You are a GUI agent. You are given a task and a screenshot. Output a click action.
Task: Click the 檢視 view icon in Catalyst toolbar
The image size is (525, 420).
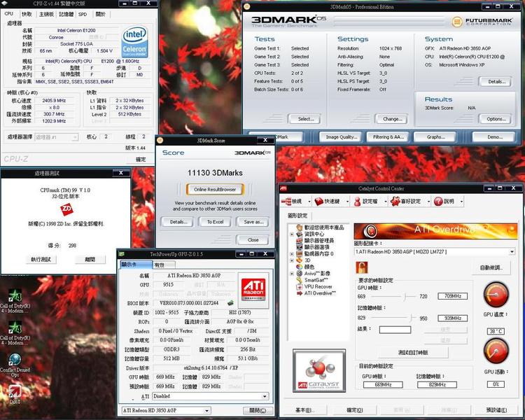coord(286,202)
